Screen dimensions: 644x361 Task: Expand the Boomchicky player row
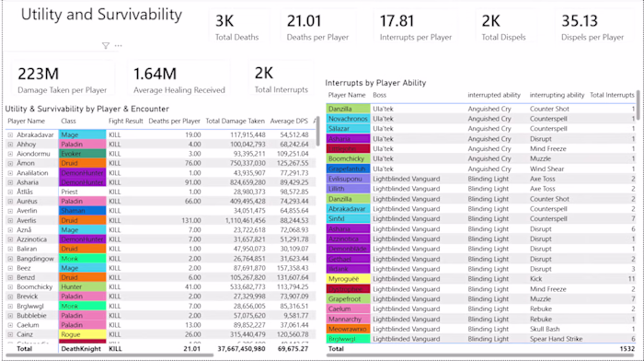(10, 287)
